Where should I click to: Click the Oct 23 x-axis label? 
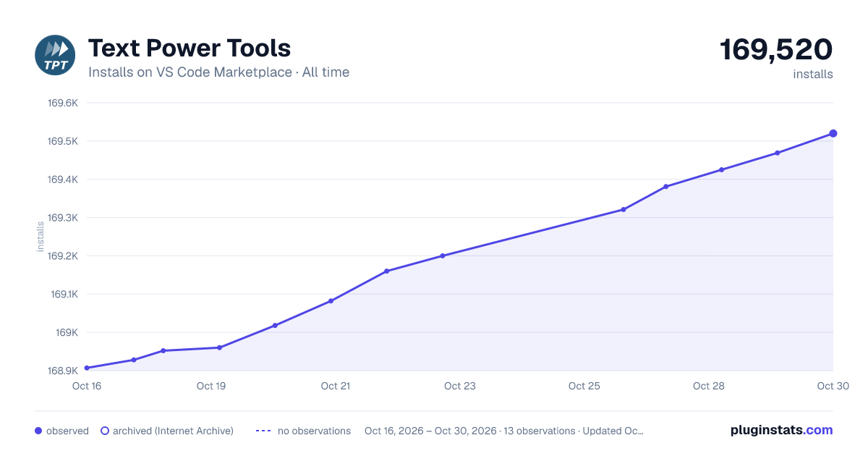click(x=460, y=386)
